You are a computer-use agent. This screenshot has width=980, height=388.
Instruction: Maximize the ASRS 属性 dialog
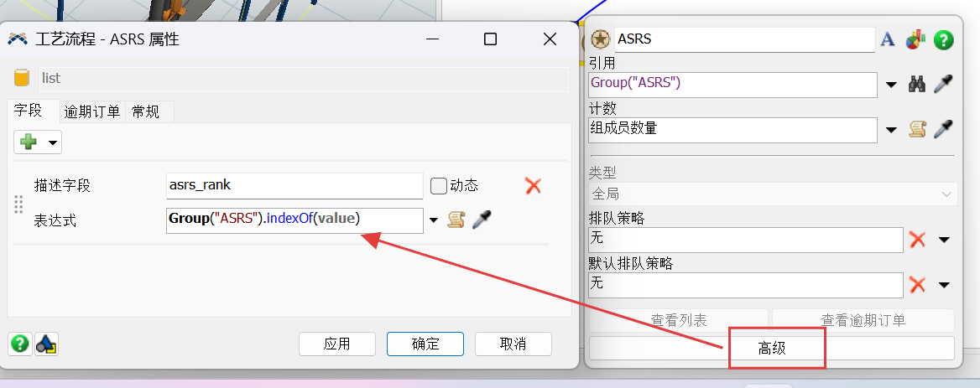tap(491, 39)
